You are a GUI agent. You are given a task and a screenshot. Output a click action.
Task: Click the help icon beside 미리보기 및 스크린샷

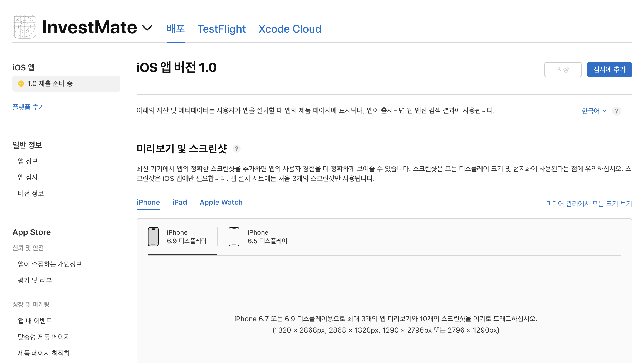[x=236, y=149]
